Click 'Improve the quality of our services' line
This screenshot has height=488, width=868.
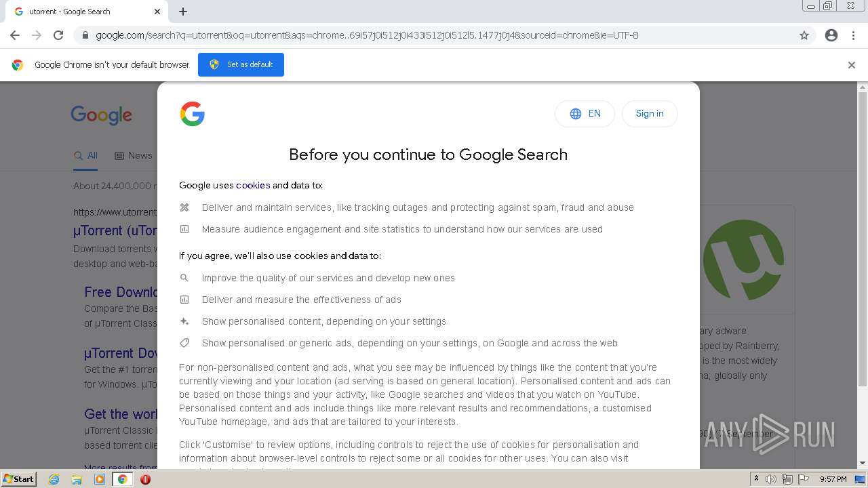pyautogui.click(x=328, y=278)
